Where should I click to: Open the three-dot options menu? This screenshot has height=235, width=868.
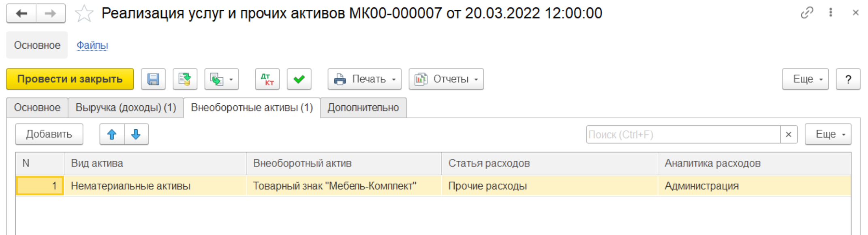831,13
